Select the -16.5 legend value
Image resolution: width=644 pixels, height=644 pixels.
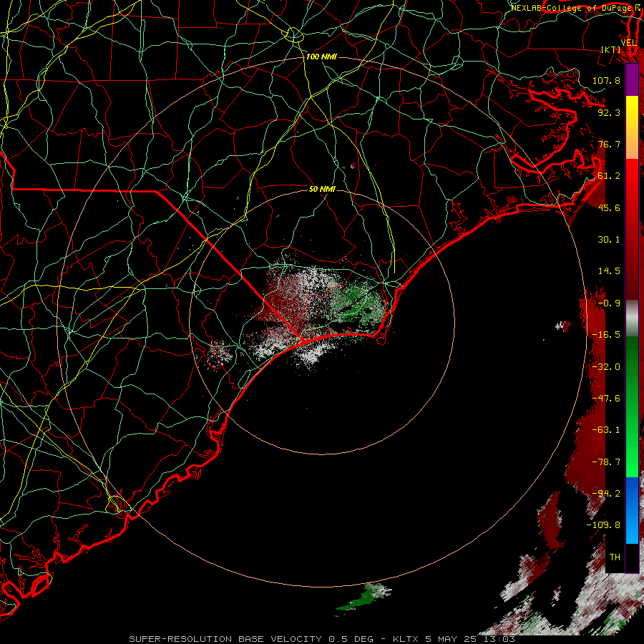click(x=606, y=335)
